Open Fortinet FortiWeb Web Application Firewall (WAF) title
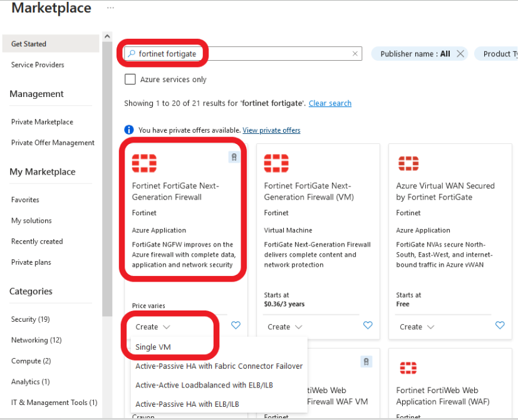Viewport: 518px width, 420px height. coord(443,396)
